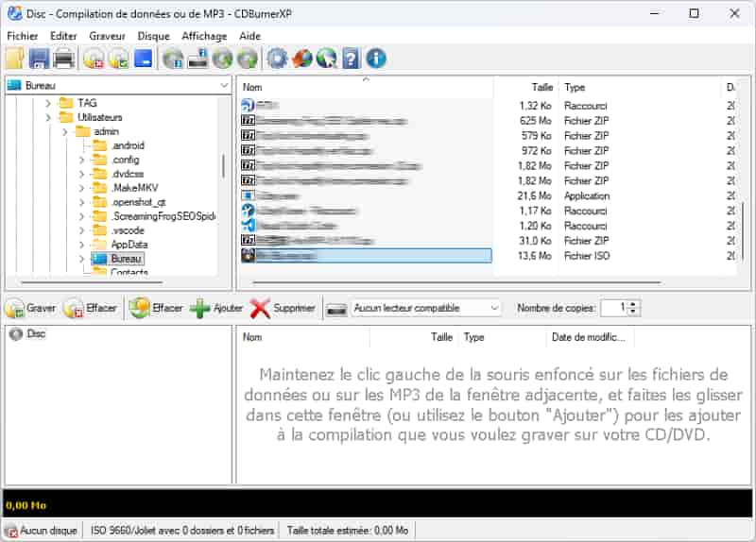The image size is (756, 542).
Task: Click the Ajouter button with green plus
Action: click(216, 308)
